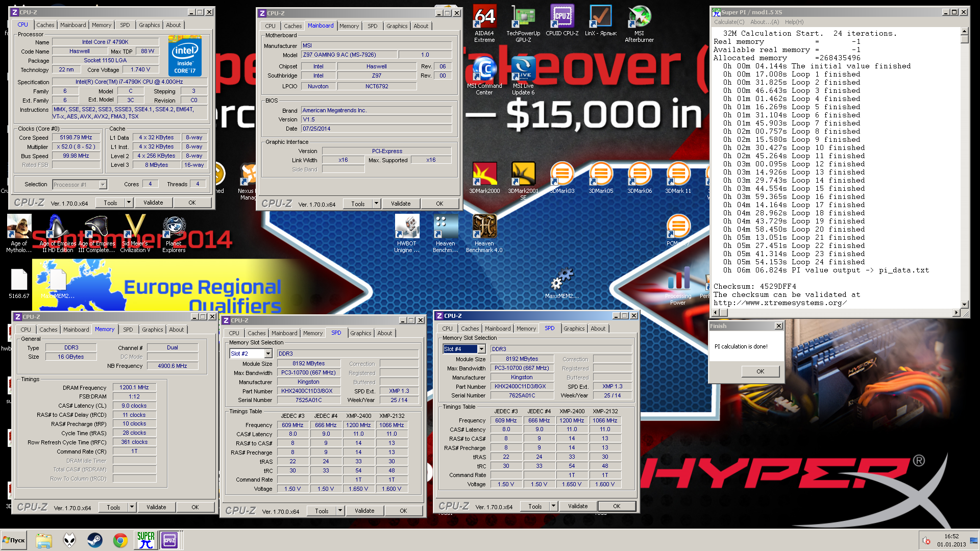Open AIDA64 Extreme desktop icon
Viewport: 980px width, 551px height.
(x=484, y=23)
